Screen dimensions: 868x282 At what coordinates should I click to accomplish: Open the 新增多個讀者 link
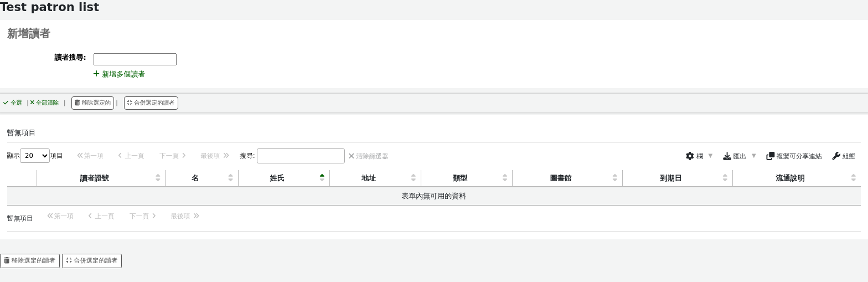coord(119,74)
